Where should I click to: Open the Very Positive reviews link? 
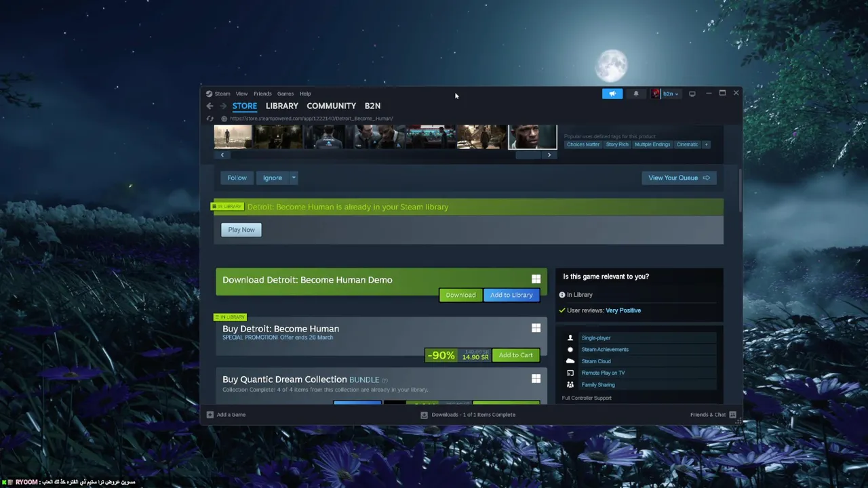(623, 310)
